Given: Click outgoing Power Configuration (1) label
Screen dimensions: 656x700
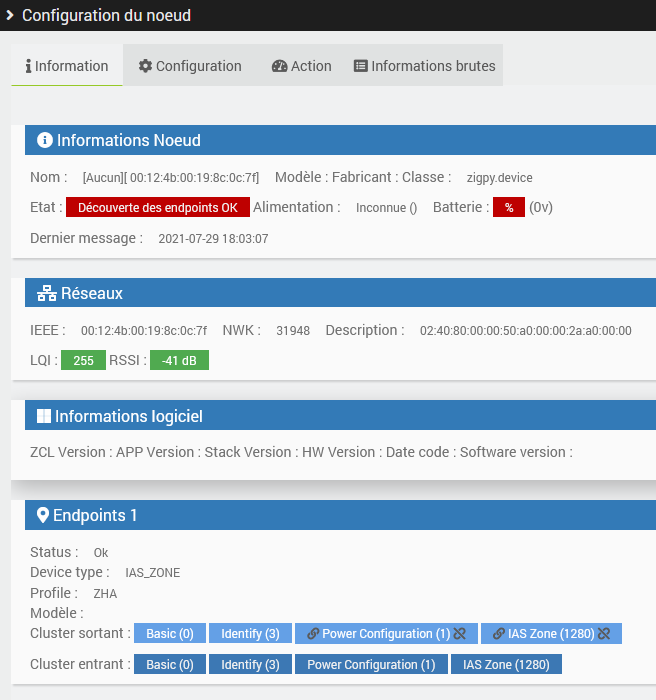Looking at the screenshot, I should point(386,633).
